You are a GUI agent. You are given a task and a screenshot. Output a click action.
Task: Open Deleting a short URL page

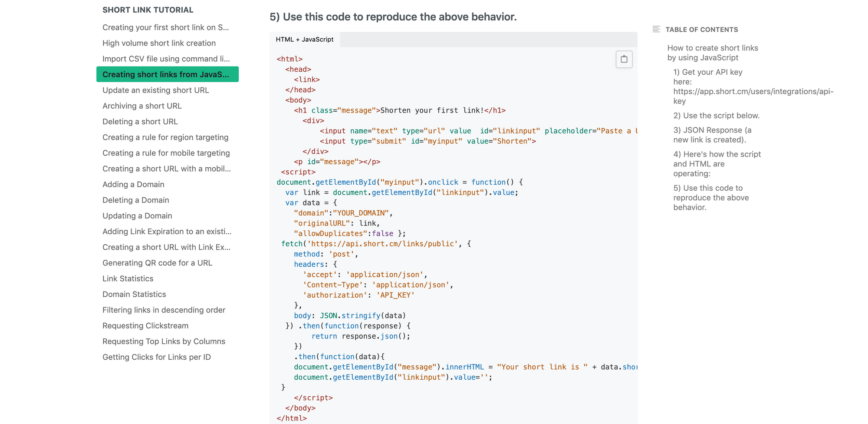(140, 122)
